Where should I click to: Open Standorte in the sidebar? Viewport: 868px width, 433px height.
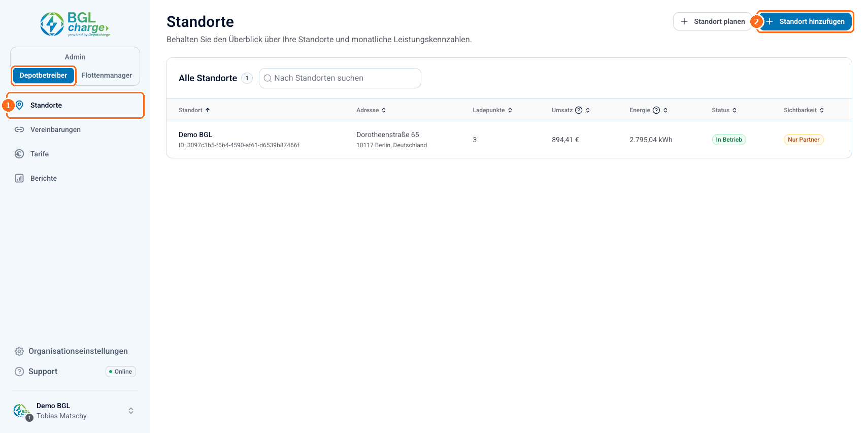(75, 105)
